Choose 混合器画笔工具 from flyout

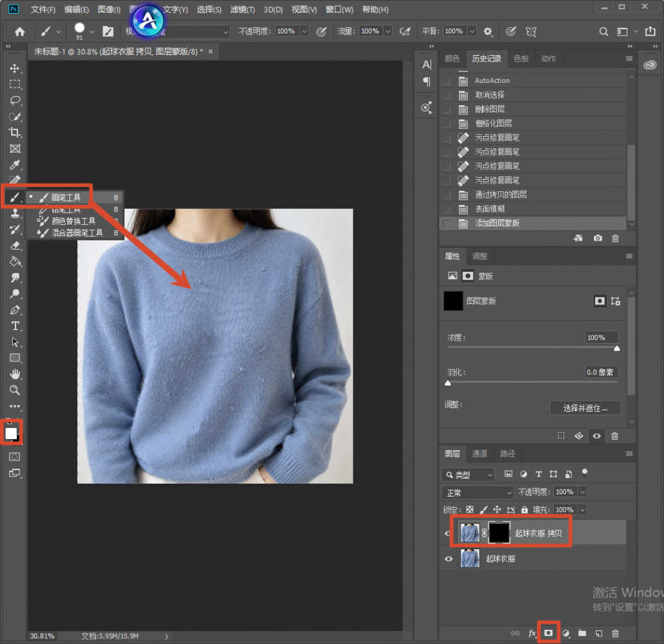(x=74, y=233)
